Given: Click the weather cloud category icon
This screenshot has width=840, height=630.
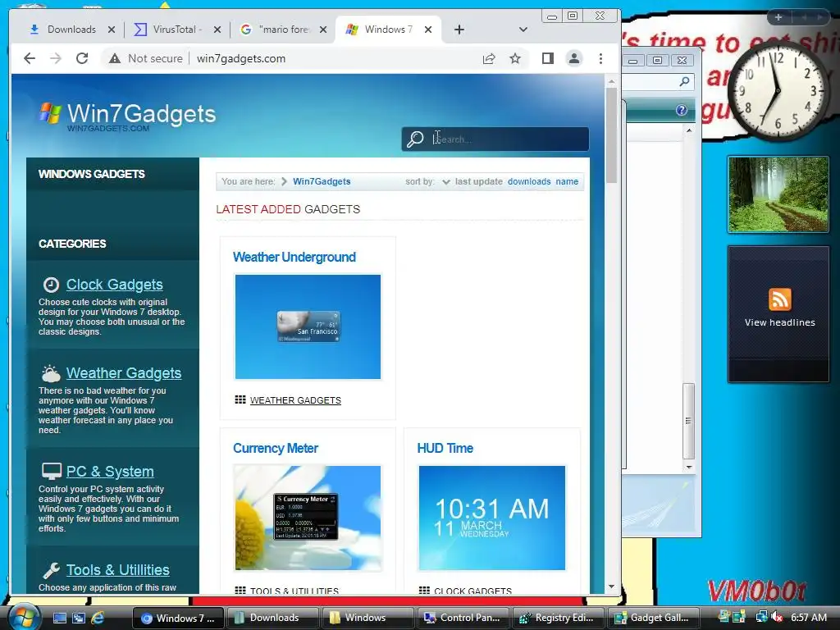Looking at the screenshot, I should [x=51, y=373].
